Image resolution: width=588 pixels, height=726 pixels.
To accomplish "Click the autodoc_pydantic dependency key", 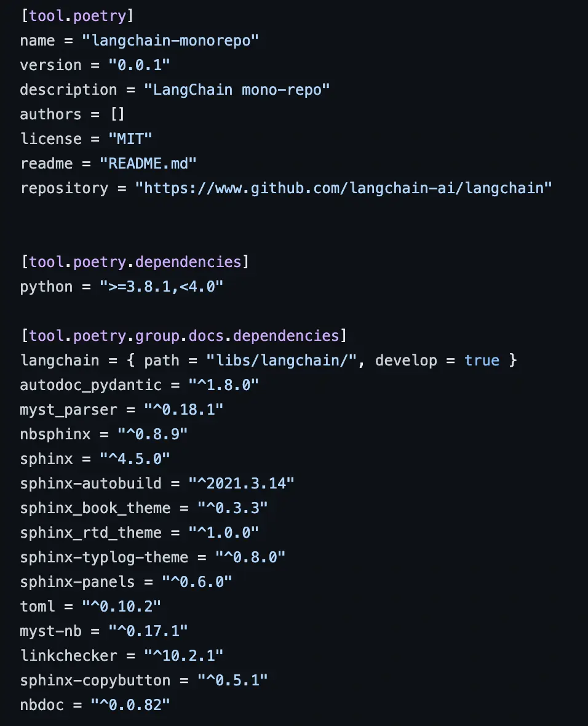I will (x=91, y=385).
